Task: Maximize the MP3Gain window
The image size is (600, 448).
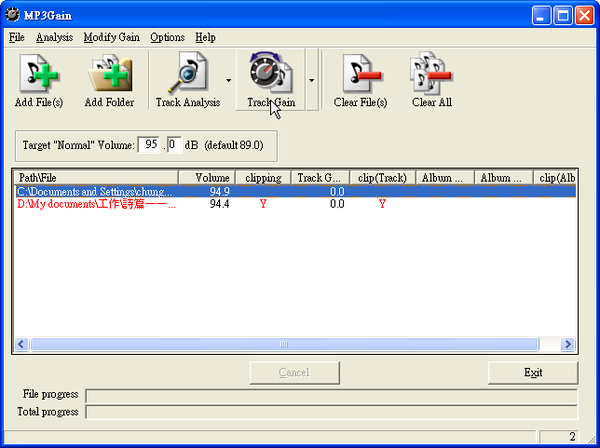Action: [x=563, y=16]
